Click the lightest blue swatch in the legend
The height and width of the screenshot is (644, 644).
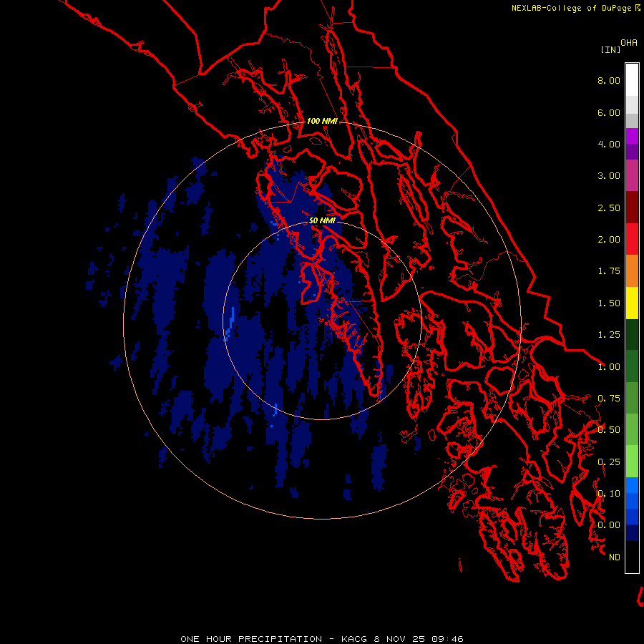point(632,485)
